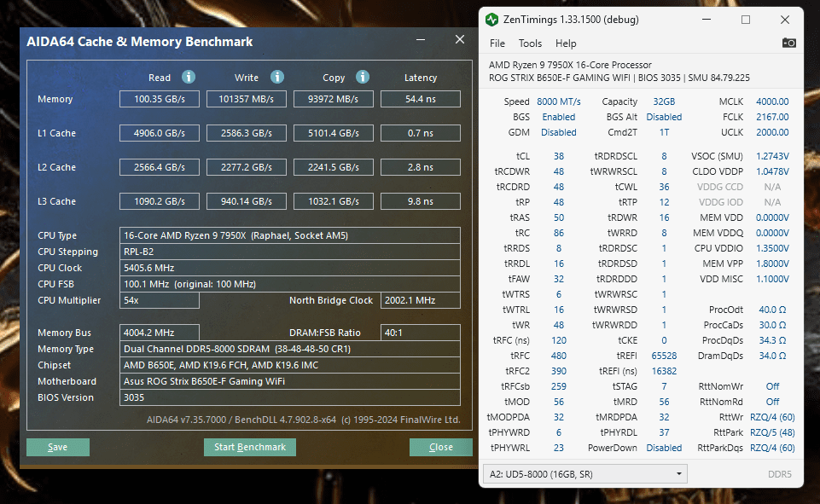Minimize the ZenTimings window
The height and width of the screenshot is (504, 820).
(707, 20)
